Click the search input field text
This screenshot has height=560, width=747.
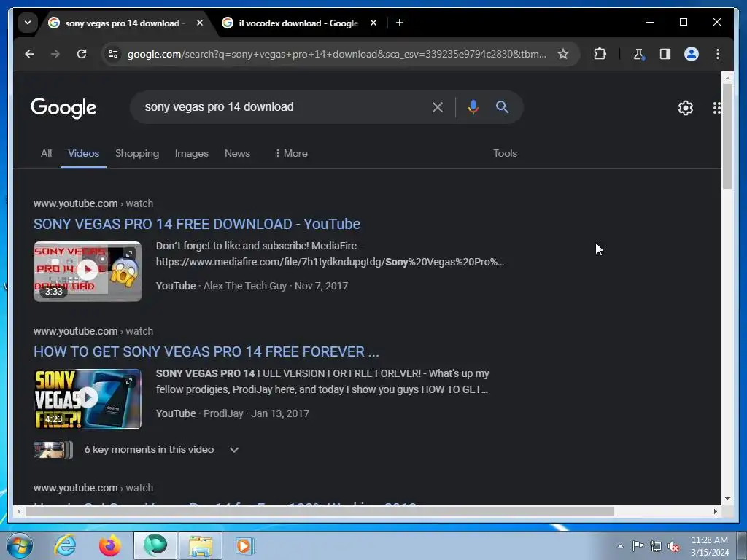(x=219, y=106)
